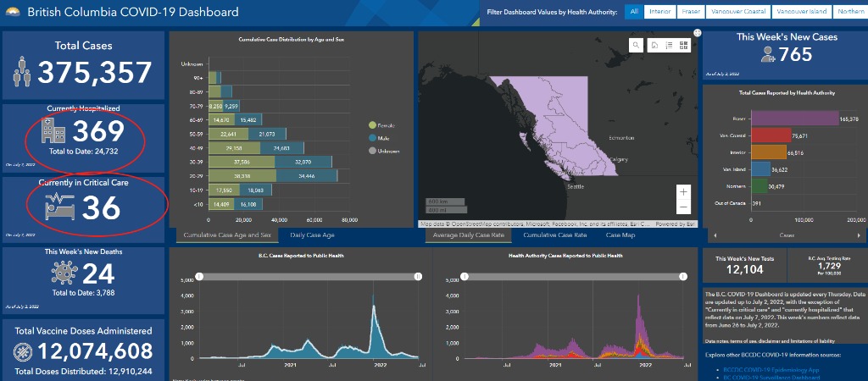Open the basemap gallery grid icon
This screenshot has height=381, width=868.
click(x=682, y=46)
